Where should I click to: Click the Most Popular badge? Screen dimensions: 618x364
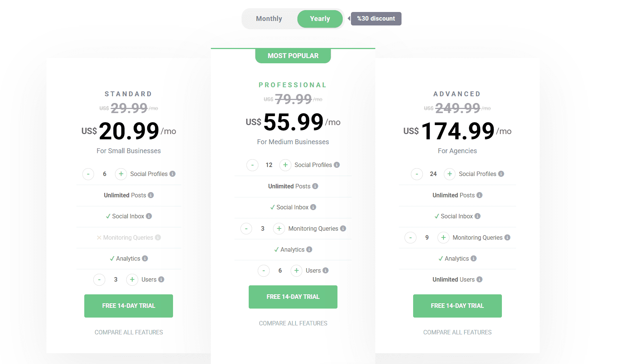click(293, 55)
